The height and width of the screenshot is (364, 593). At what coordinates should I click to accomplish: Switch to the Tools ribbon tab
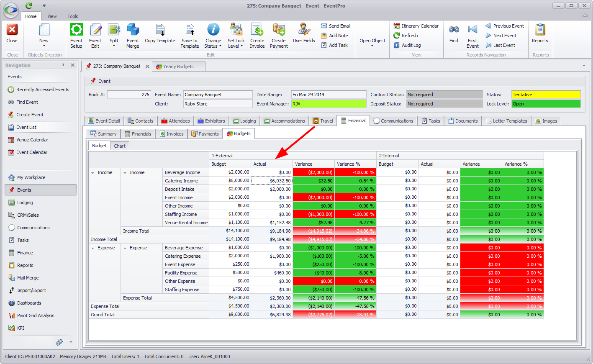click(x=73, y=16)
